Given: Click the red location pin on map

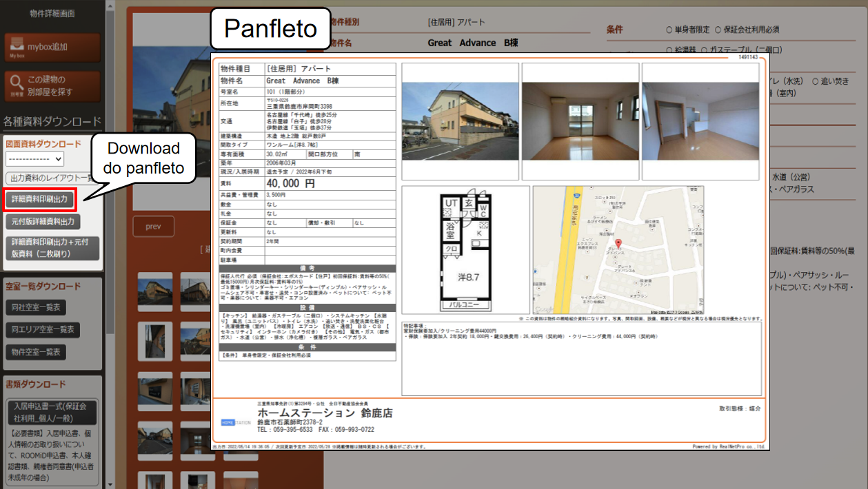Looking at the screenshot, I should pyautogui.click(x=618, y=244).
